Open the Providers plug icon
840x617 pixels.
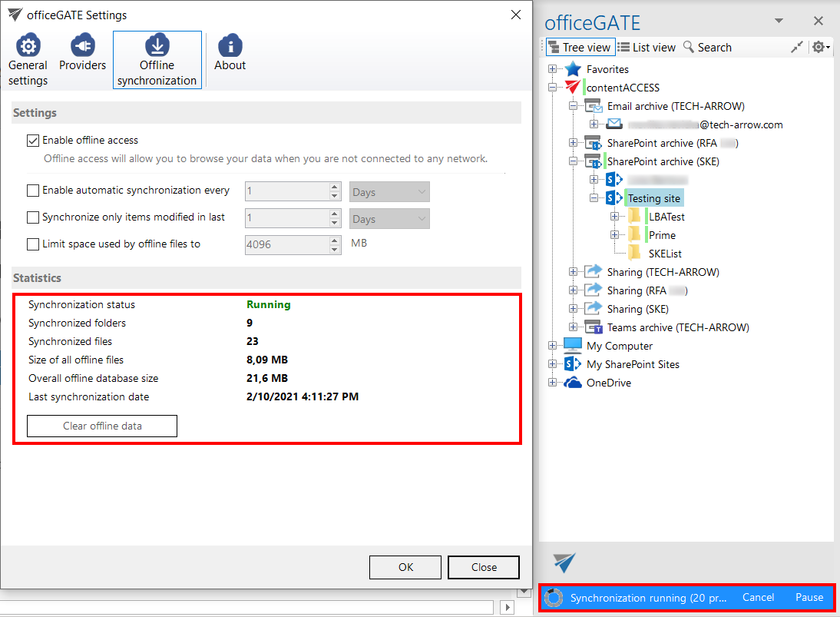coord(82,46)
